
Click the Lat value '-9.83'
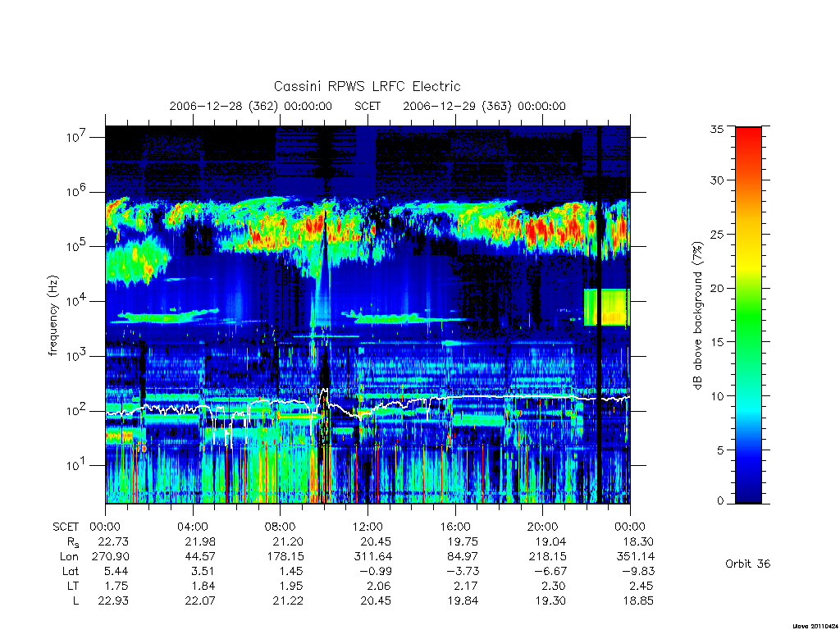[638, 571]
